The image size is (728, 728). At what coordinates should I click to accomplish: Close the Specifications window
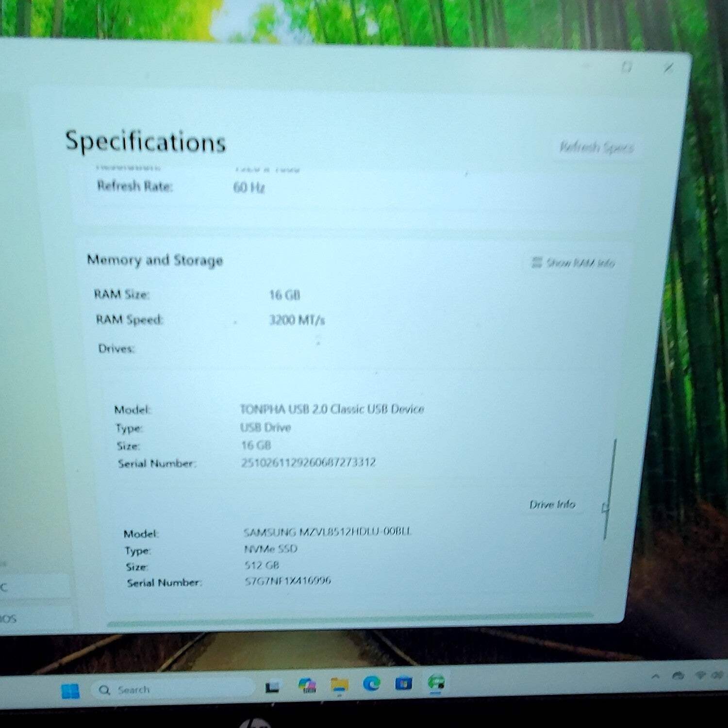coord(669,67)
